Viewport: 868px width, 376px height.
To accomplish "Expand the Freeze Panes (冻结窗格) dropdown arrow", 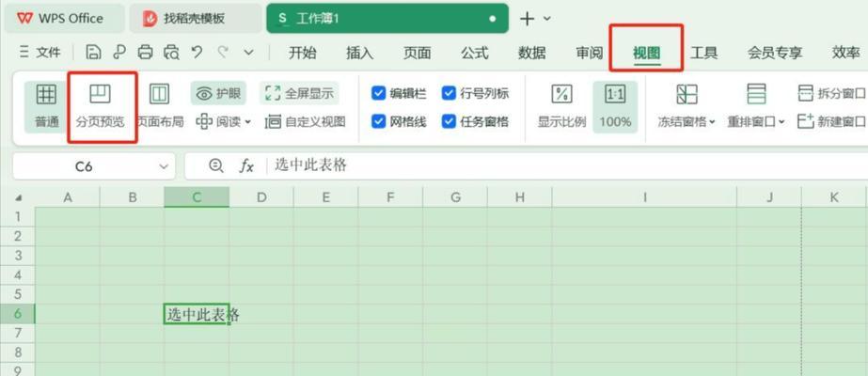I will coord(712,121).
